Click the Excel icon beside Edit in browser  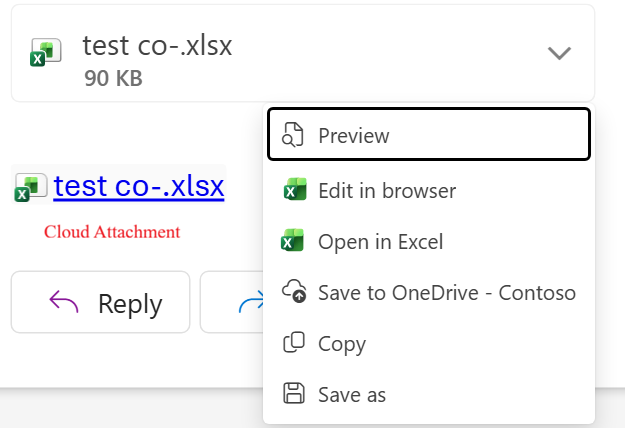(295, 189)
